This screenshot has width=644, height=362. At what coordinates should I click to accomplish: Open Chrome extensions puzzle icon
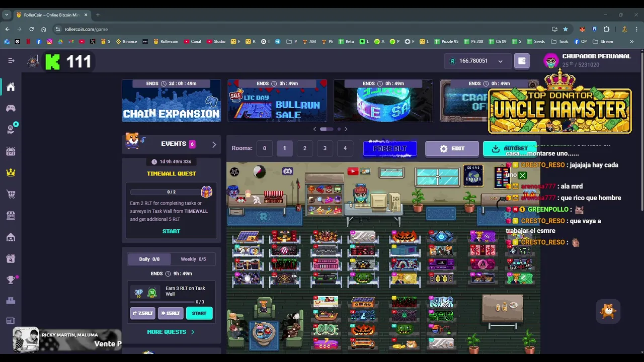coord(606,29)
